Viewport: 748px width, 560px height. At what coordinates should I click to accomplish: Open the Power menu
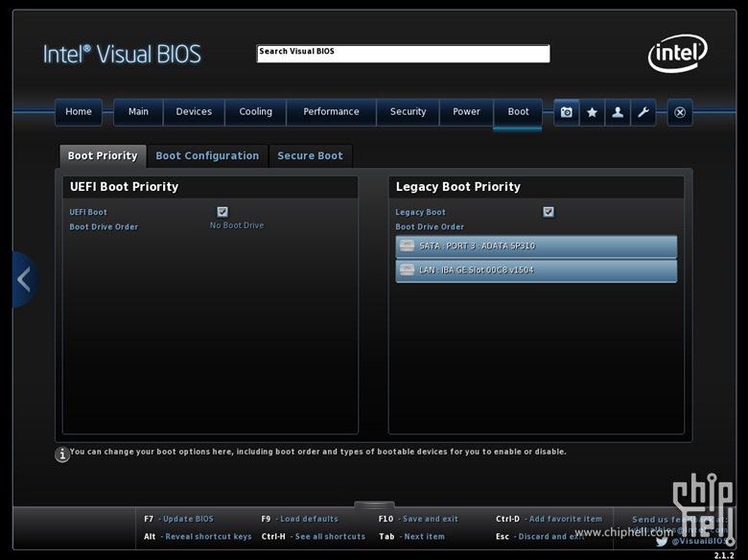click(x=467, y=112)
